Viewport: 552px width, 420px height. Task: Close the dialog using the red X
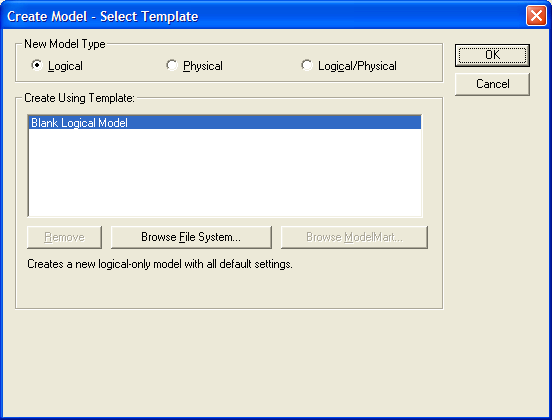(536, 16)
